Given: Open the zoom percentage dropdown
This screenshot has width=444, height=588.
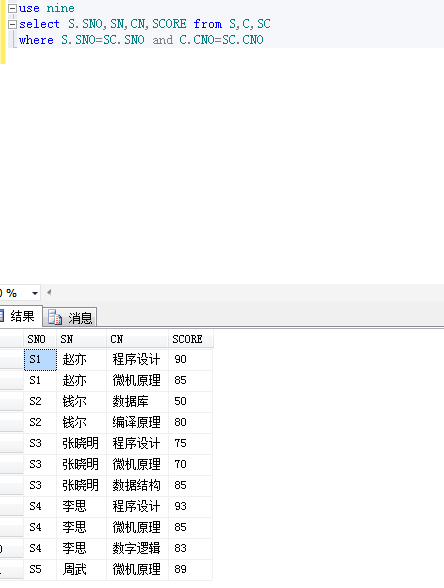Looking at the screenshot, I should [x=35, y=293].
